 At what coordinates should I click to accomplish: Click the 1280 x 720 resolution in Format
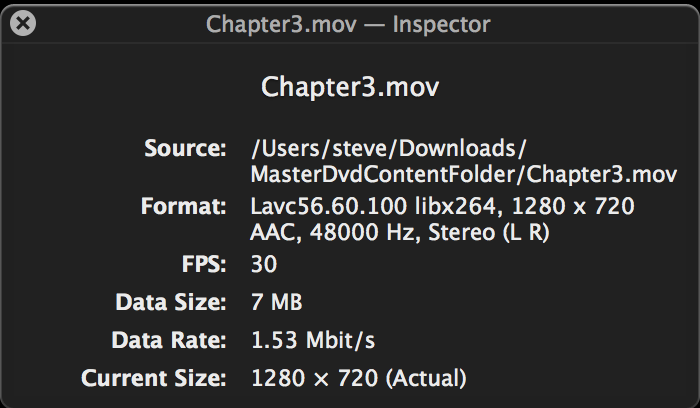tap(573, 206)
